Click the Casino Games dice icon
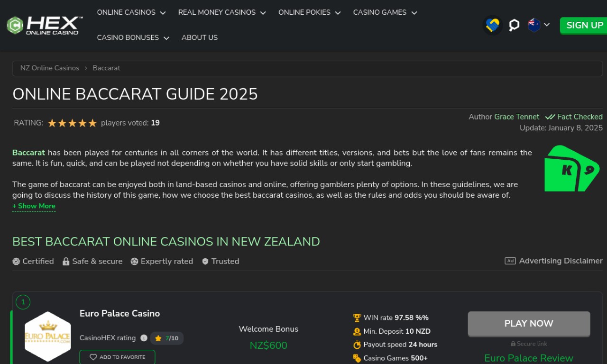607x364 pixels. (357, 358)
